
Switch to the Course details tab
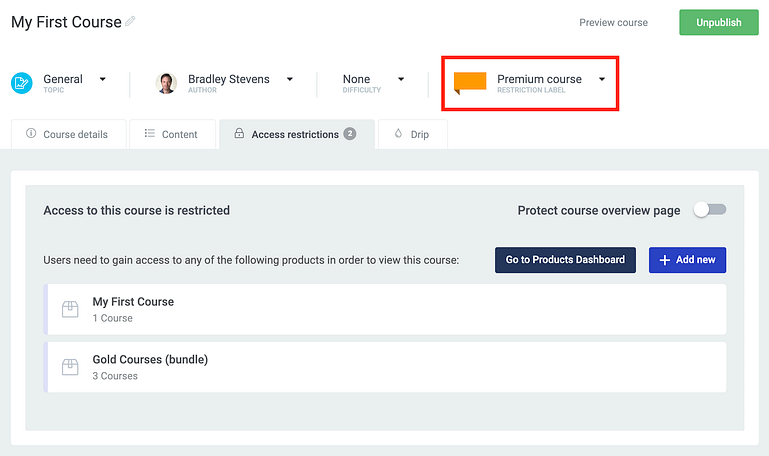(x=68, y=134)
